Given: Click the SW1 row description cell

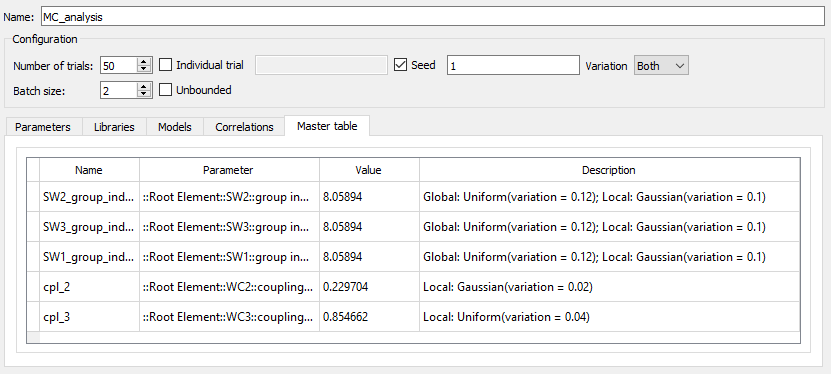Looking at the screenshot, I should (609, 257).
